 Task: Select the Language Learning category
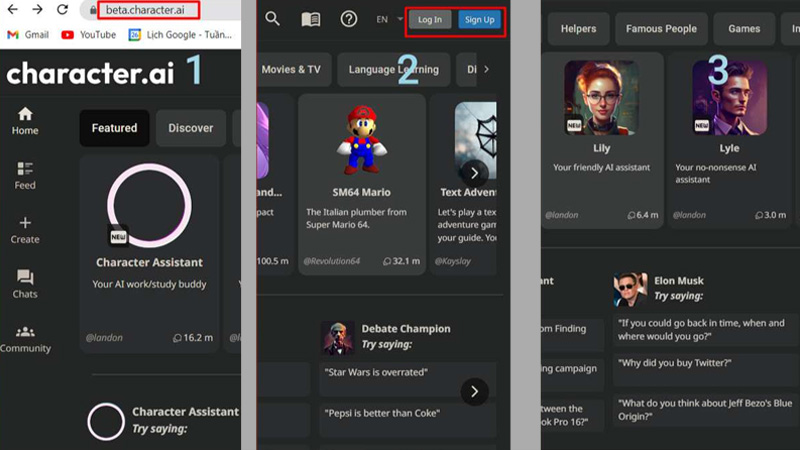(393, 69)
